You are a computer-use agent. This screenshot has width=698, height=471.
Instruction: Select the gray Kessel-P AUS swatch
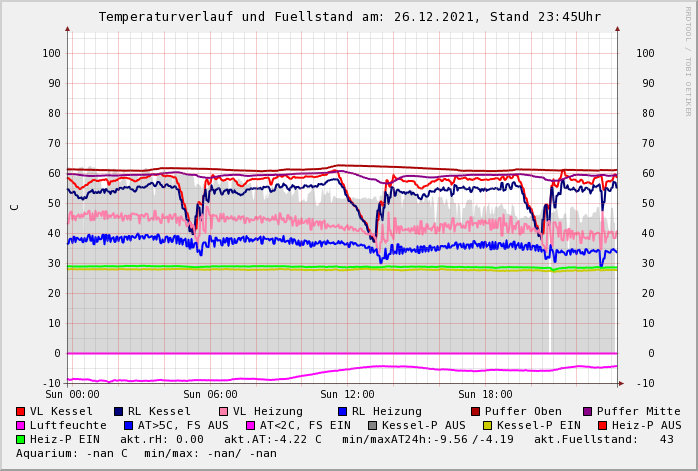tap(373, 426)
